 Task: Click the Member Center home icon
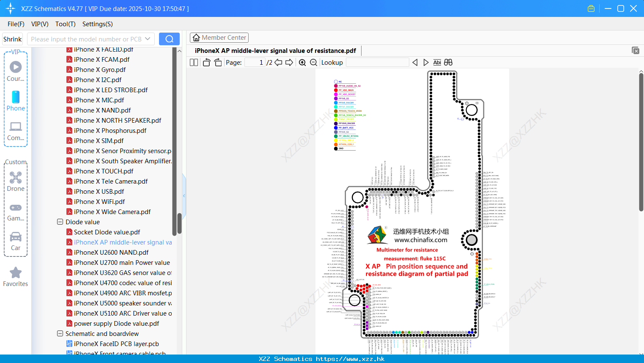coord(196,38)
